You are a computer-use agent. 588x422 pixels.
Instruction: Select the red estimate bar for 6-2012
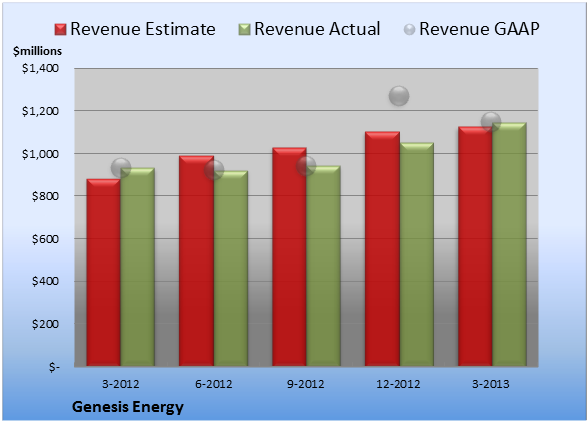pyautogui.click(x=196, y=261)
